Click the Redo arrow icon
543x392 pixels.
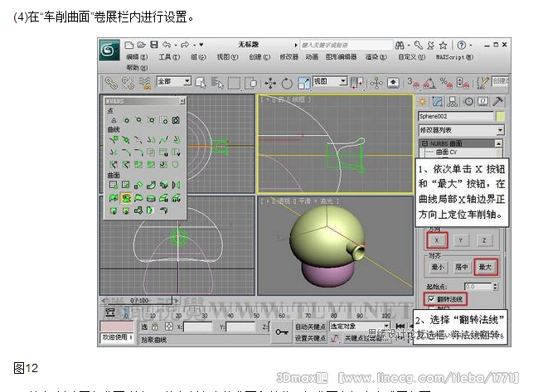coord(185,45)
